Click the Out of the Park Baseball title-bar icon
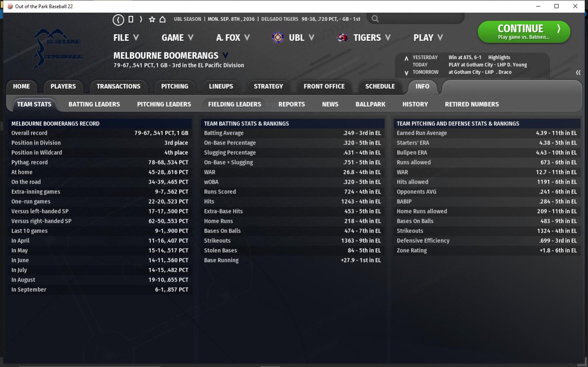588x367 pixels. tap(10, 6)
